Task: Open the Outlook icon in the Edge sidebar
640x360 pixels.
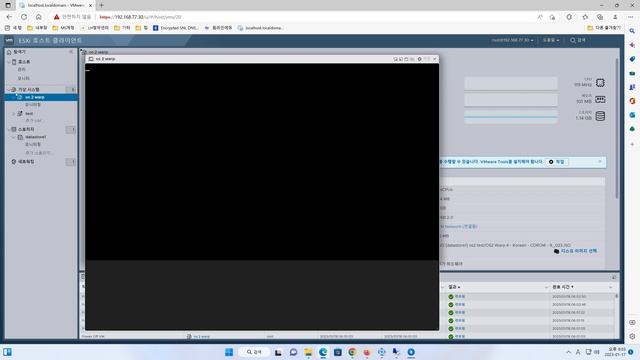Action: (632, 115)
